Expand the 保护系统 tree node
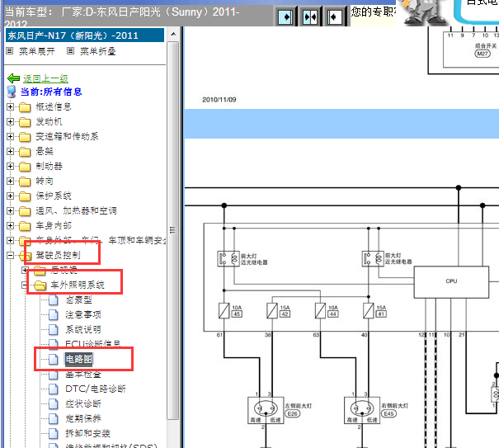This screenshot has height=448, width=499. pos(10,196)
